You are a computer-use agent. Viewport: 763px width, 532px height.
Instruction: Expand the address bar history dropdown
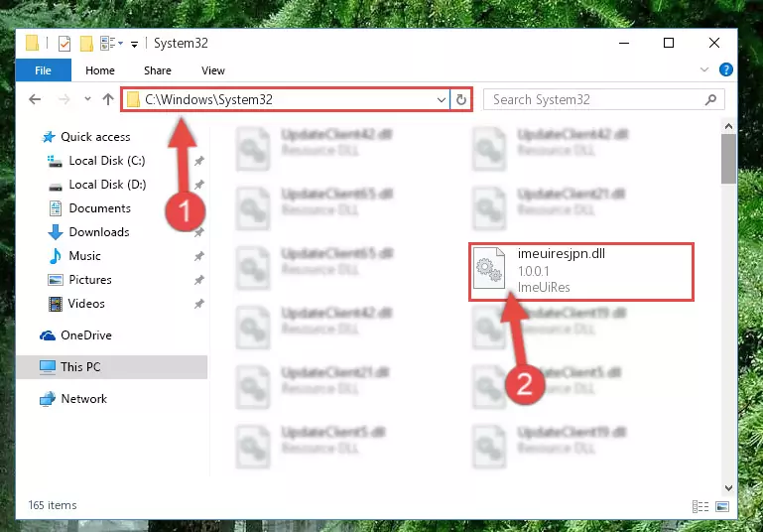click(x=441, y=100)
